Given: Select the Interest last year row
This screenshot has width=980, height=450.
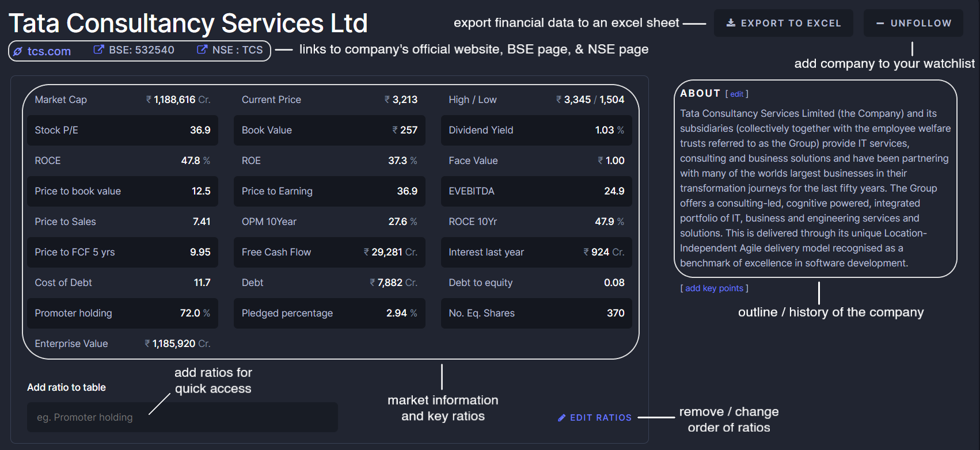Looking at the screenshot, I should click(537, 252).
